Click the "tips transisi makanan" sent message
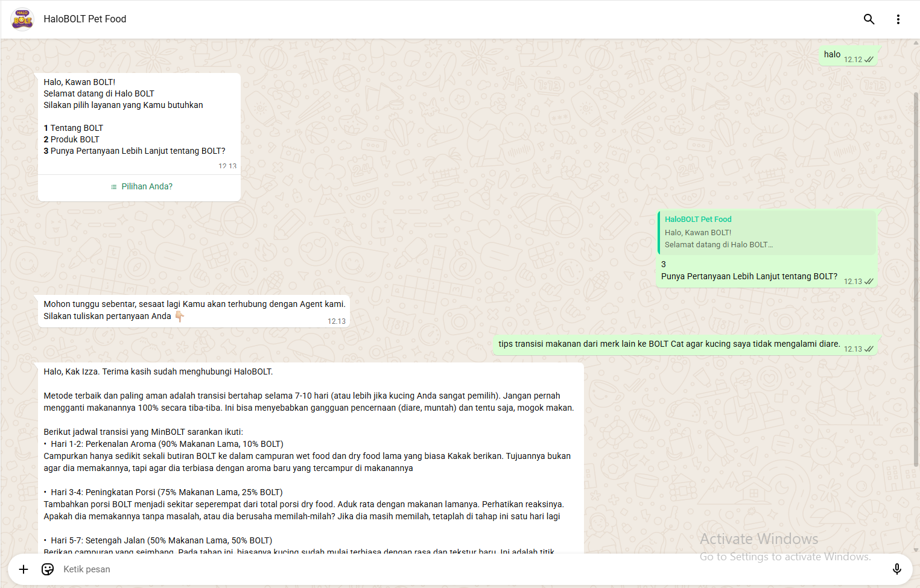 pos(669,344)
